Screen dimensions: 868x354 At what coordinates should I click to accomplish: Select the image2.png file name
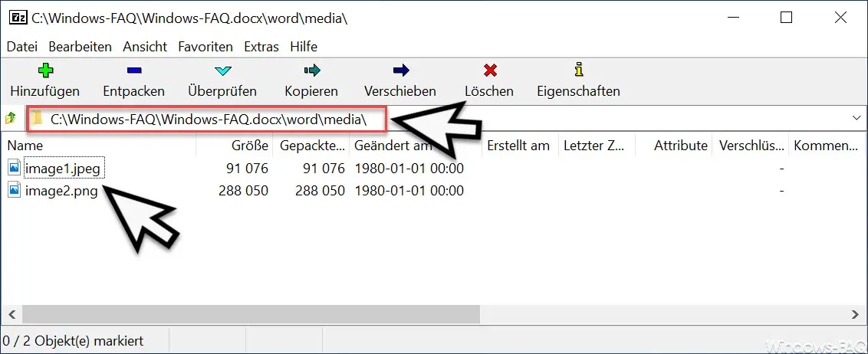[61, 191]
